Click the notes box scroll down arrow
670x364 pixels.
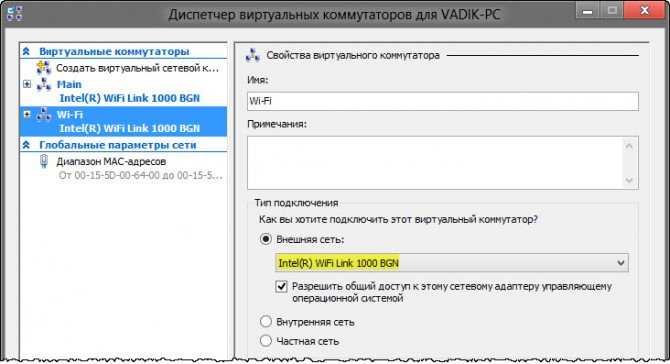click(629, 180)
